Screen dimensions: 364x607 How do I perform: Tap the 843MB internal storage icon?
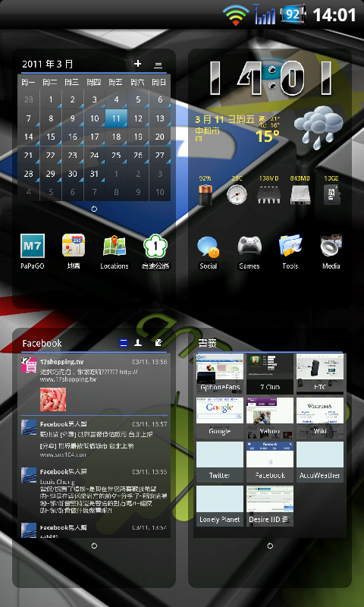[300, 195]
